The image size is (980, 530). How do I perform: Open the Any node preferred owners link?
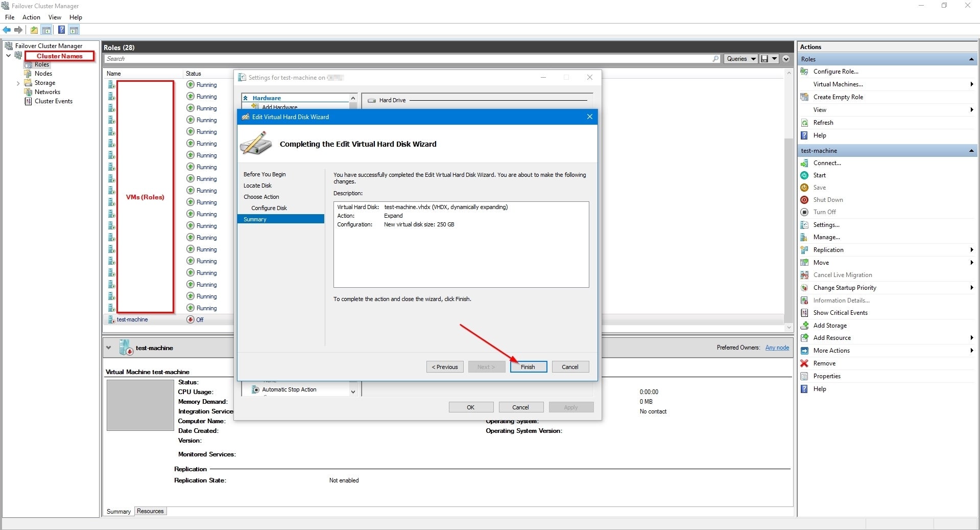(777, 348)
